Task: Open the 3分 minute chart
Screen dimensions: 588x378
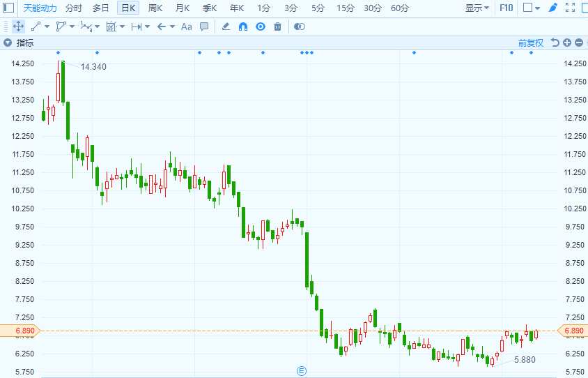Action: [291, 8]
